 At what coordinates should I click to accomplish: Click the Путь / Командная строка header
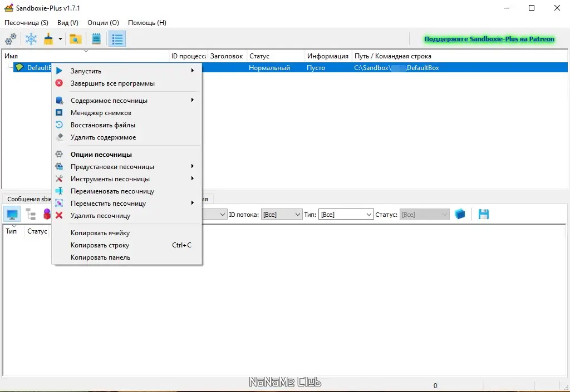[460, 56]
